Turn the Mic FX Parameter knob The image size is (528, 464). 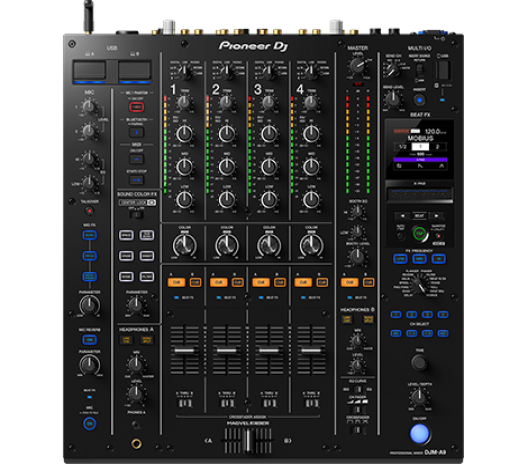click(x=89, y=305)
